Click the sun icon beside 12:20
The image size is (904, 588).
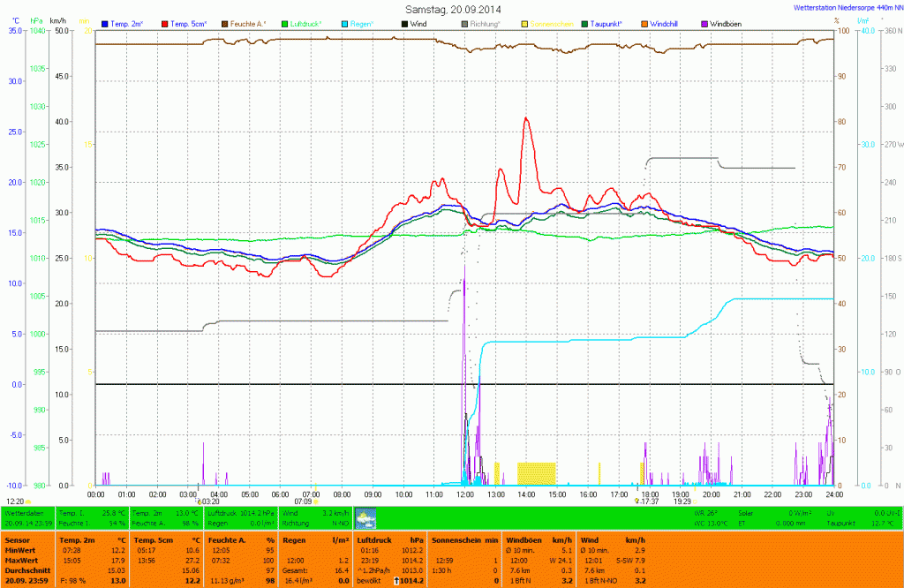click(28, 501)
